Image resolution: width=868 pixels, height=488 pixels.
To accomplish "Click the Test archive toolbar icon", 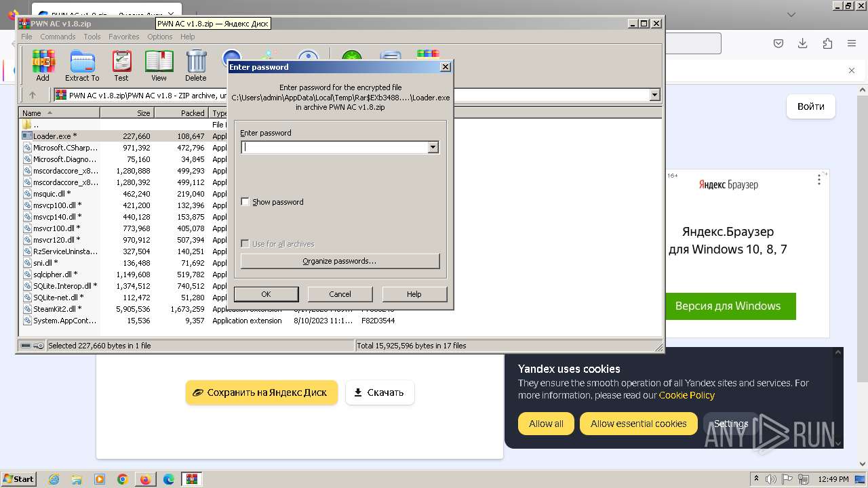I will coord(121,66).
